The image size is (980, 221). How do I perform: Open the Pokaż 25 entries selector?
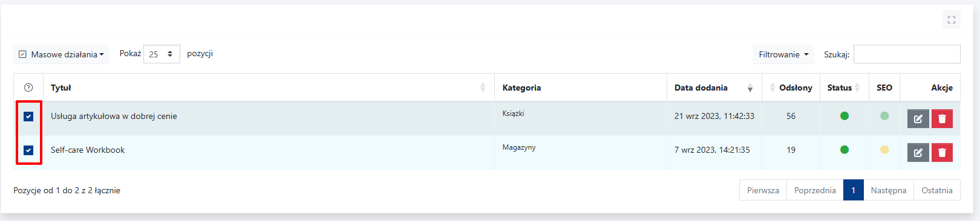pos(162,54)
